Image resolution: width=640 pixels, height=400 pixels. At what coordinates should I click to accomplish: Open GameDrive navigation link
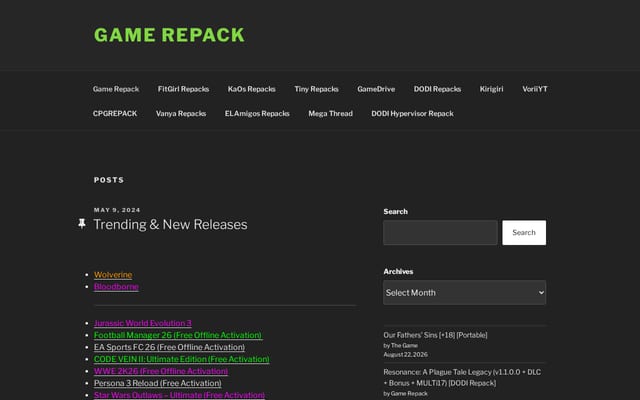point(376,89)
